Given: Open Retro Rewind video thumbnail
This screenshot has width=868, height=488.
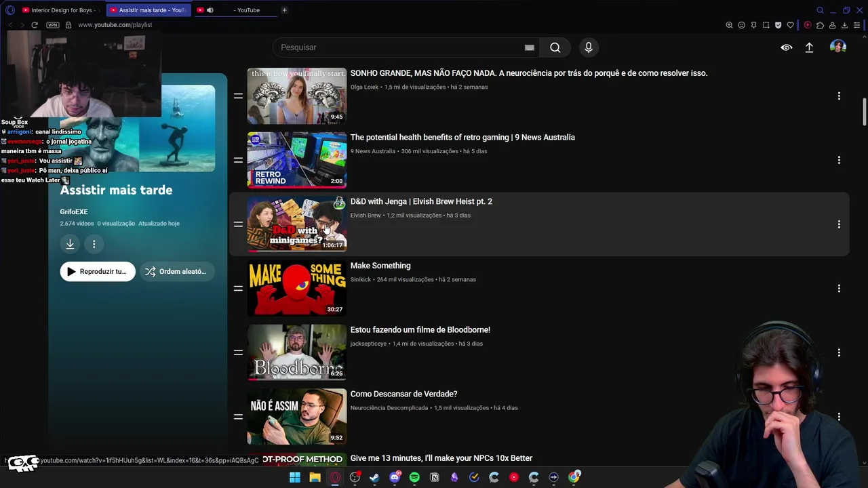Looking at the screenshot, I should coord(296,160).
